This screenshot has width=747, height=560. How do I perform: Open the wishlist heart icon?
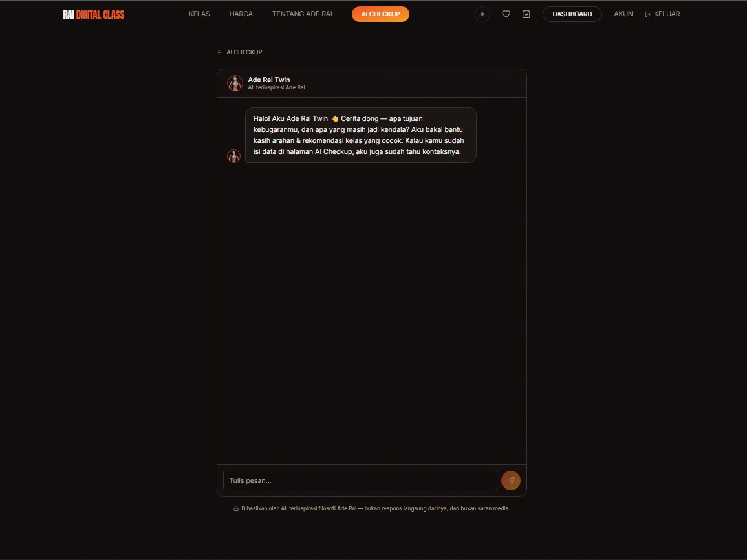pos(506,14)
